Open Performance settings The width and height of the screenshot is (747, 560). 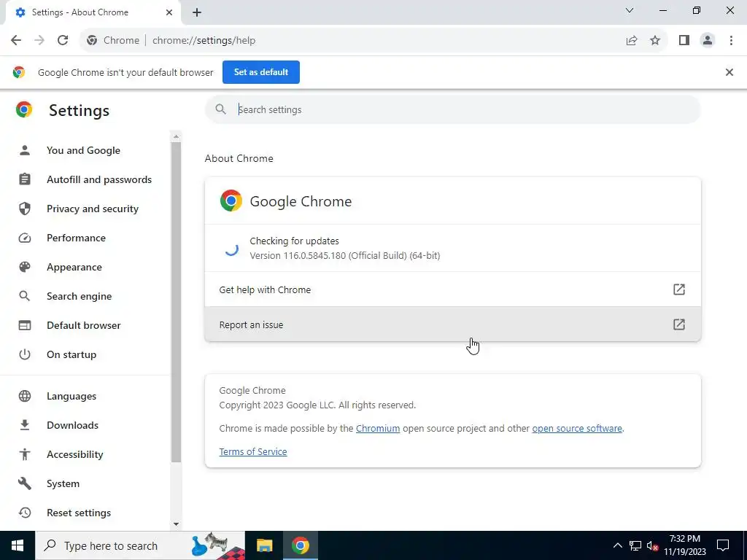tap(76, 238)
